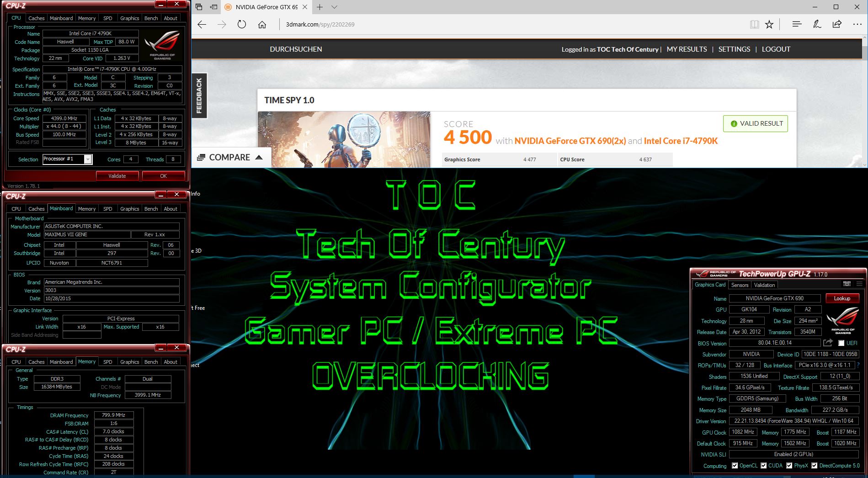Open GPU-Z hamburger menu
This screenshot has height=478, width=868.
[859, 284]
